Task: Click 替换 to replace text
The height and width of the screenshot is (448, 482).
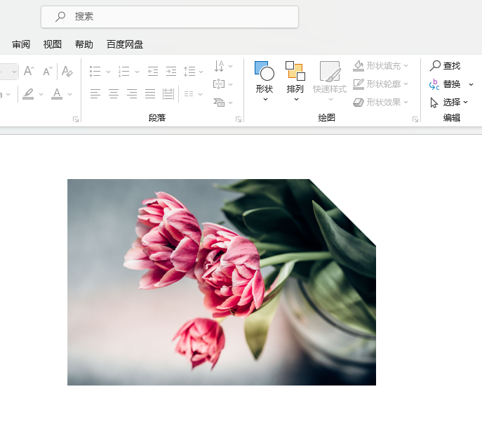Action: pos(445,84)
